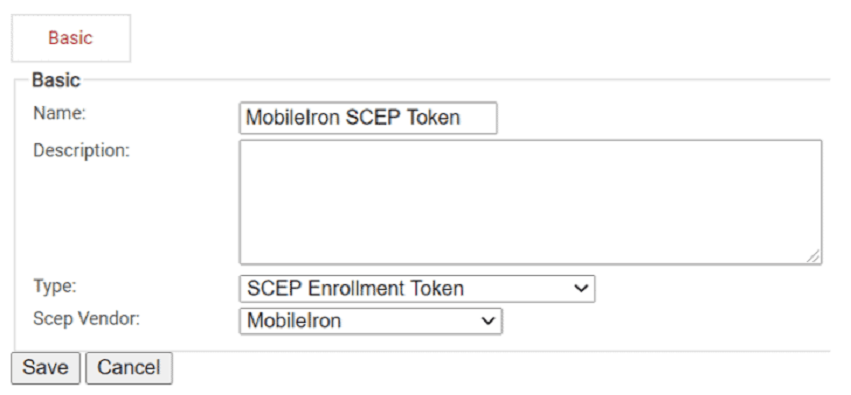The width and height of the screenshot is (851, 395).
Task: Cancel the token form
Action: 129,368
